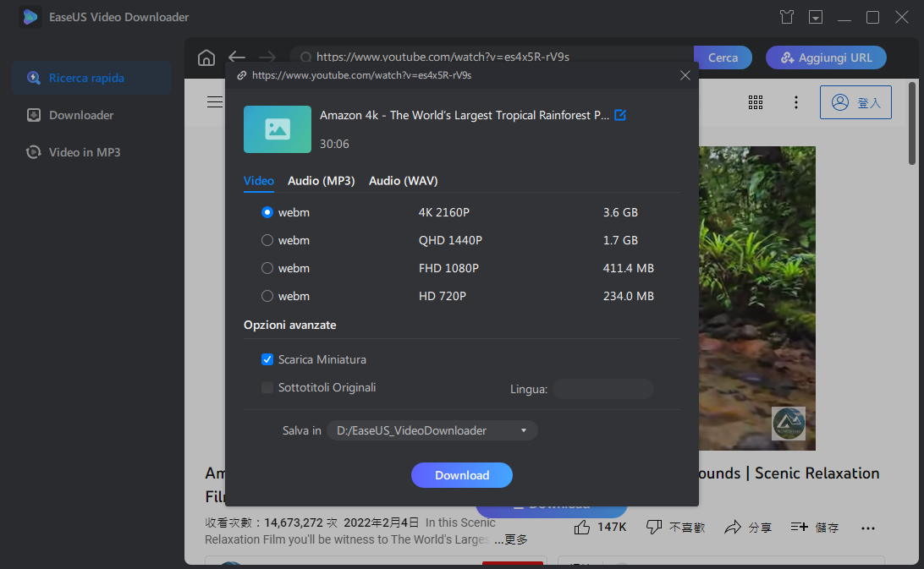The height and width of the screenshot is (569, 924).
Task: Click the edit title pencil icon
Action: 620,115
